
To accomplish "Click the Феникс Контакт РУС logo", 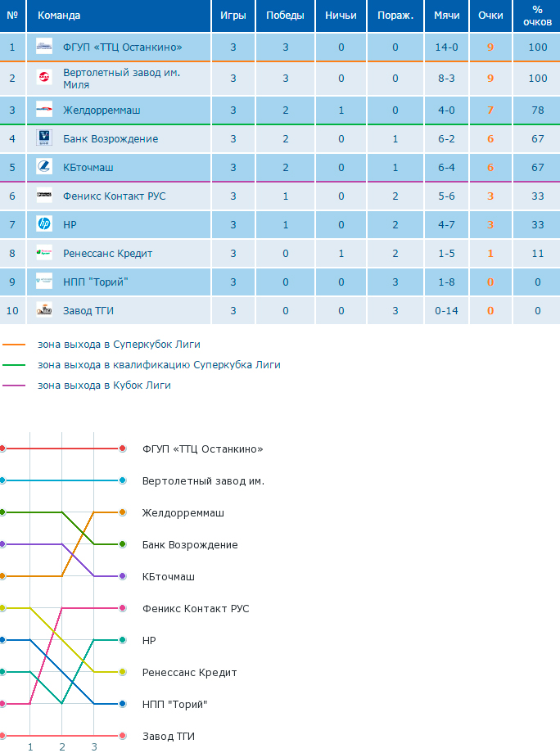I will (x=44, y=195).
